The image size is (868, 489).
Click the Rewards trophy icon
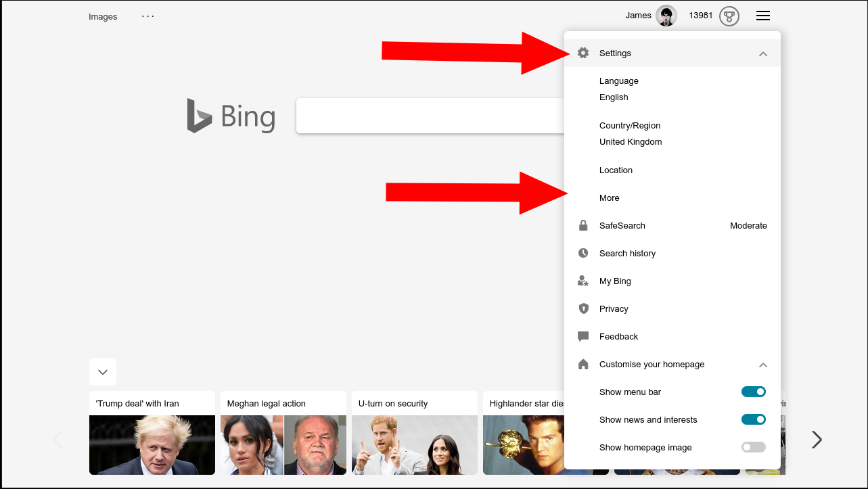729,16
